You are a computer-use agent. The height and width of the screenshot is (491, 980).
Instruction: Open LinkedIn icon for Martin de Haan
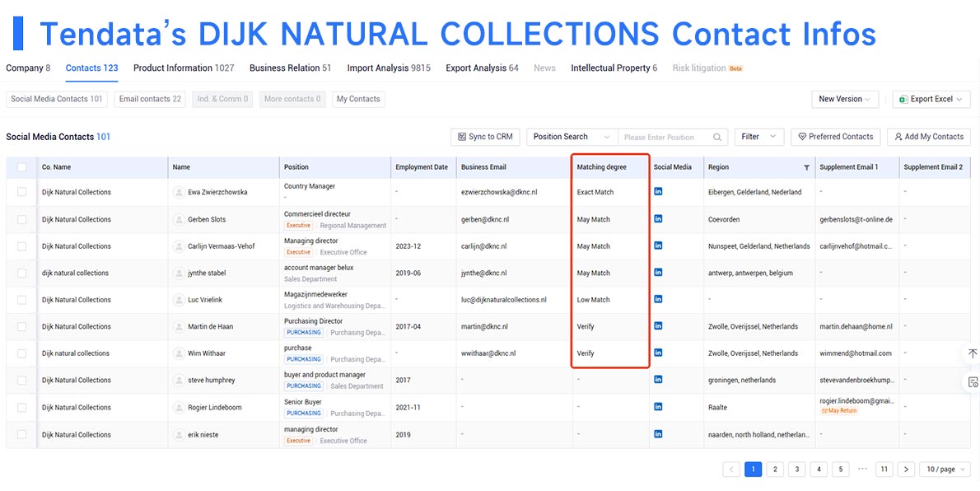coord(658,326)
